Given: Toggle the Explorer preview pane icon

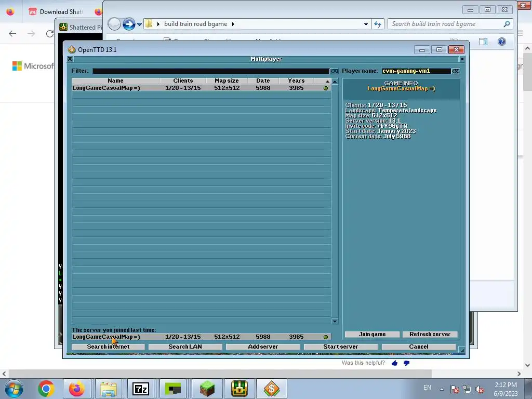Looking at the screenshot, I should 483,42.
